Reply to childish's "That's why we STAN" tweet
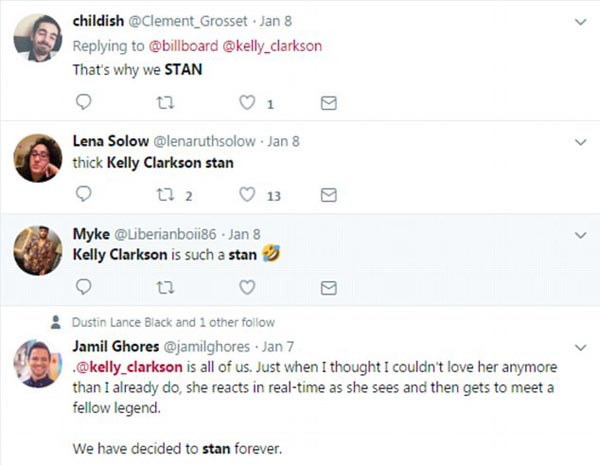This screenshot has width=600, height=465. (x=84, y=103)
